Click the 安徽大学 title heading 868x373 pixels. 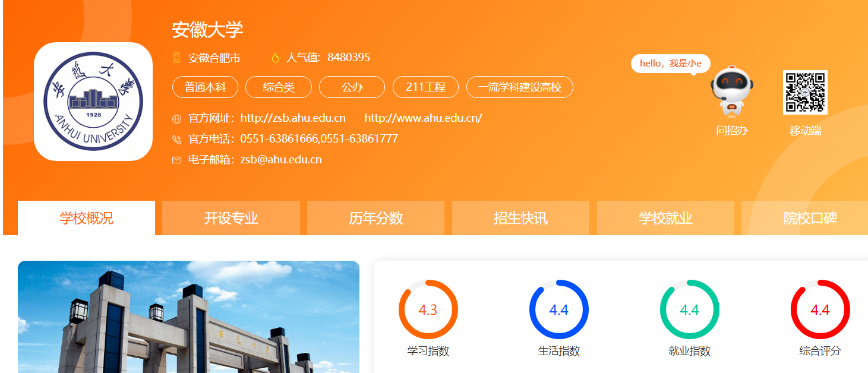pyautogui.click(x=207, y=30)
